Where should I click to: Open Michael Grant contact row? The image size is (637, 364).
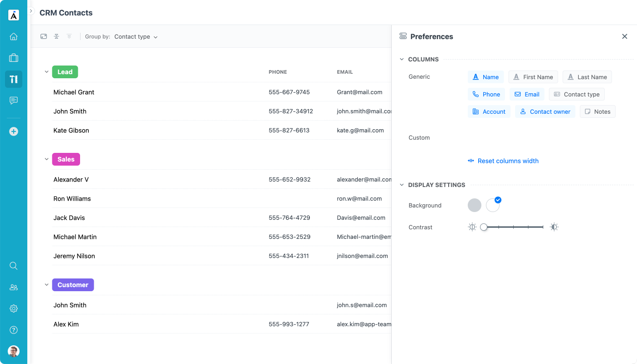222,92
